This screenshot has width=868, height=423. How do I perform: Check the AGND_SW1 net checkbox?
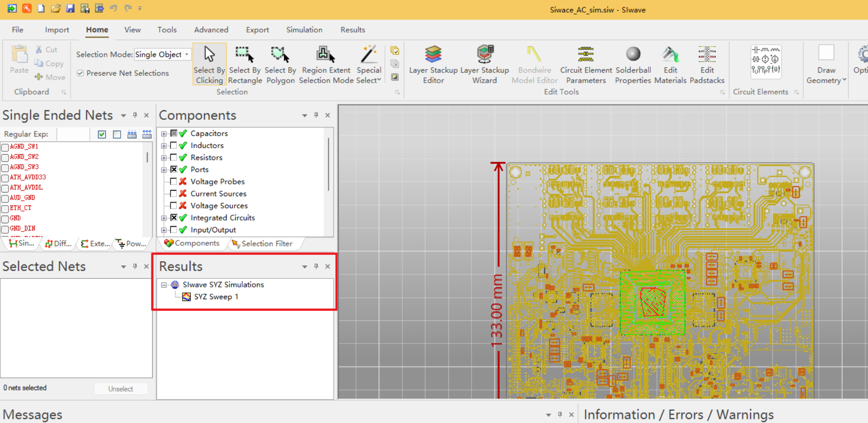pos(5,147)
